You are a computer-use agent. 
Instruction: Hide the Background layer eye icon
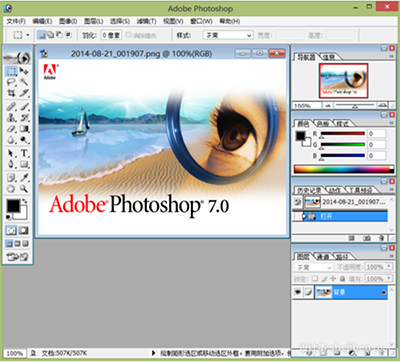[x=298, y=293]
